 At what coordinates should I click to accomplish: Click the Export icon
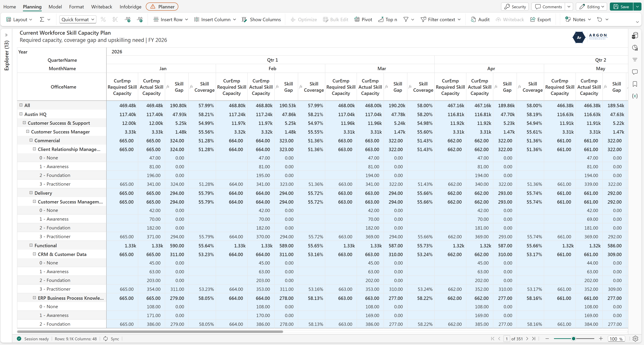[540, 20]
